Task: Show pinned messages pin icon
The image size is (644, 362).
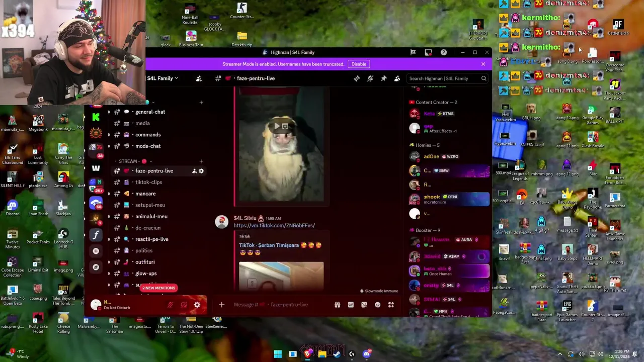Action: (384, 78)
